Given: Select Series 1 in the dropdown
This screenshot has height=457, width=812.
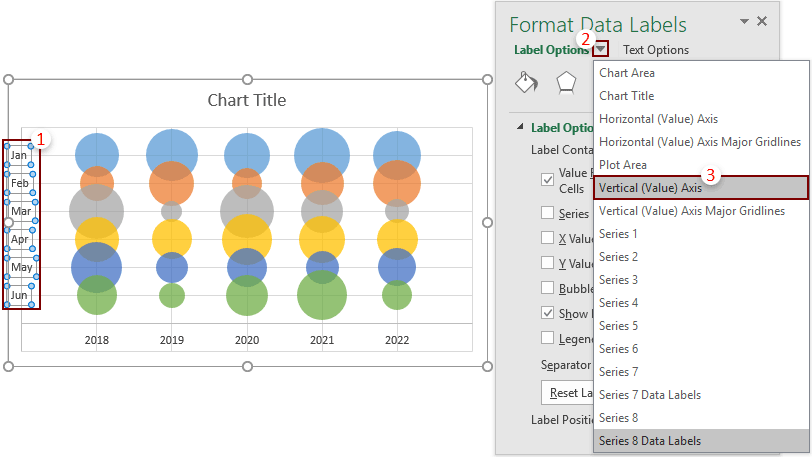Looking at the screenshot, I should click(x=701, y=234).
